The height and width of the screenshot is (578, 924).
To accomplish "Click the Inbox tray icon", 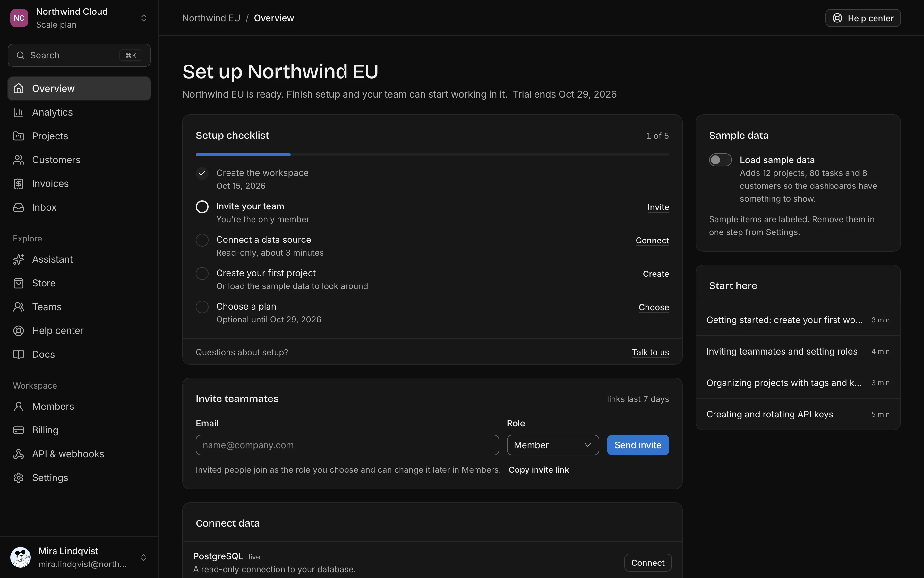I will click(19, 207).
